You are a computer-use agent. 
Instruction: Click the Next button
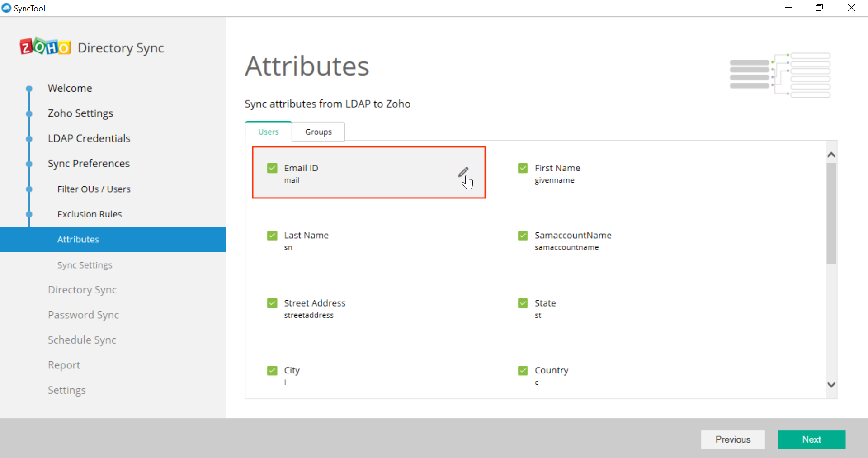click(x=811, y=439)
